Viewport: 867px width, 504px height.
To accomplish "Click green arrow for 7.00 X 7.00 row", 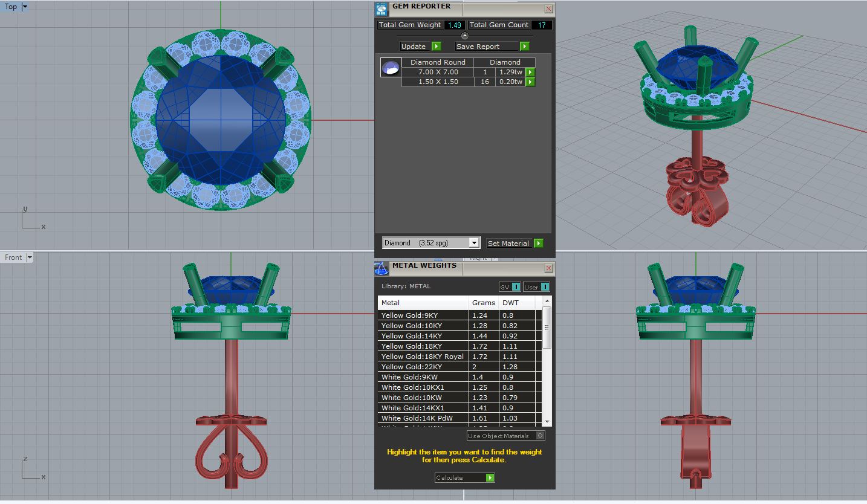I will tap(530, 72).
